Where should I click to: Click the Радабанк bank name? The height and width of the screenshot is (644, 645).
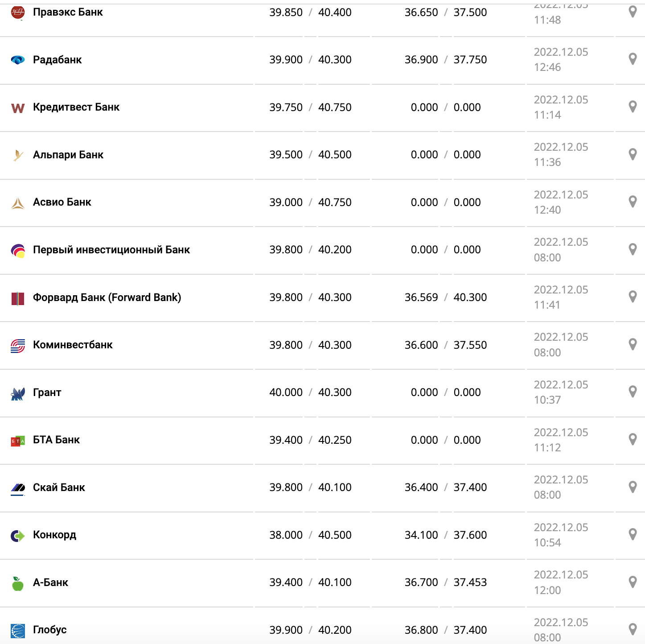pos(58,60)
